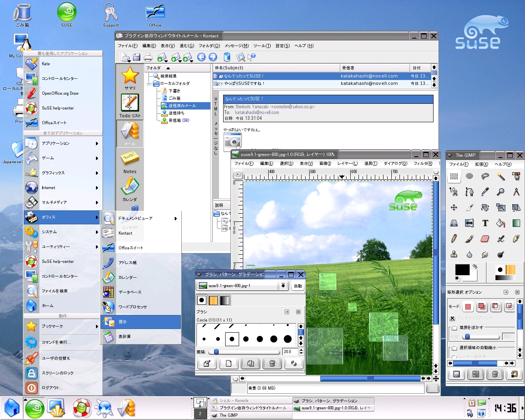Select the Ellipse Select tool in GIMP toolbox
Viewport: 525px width, 420px height.
470,176
